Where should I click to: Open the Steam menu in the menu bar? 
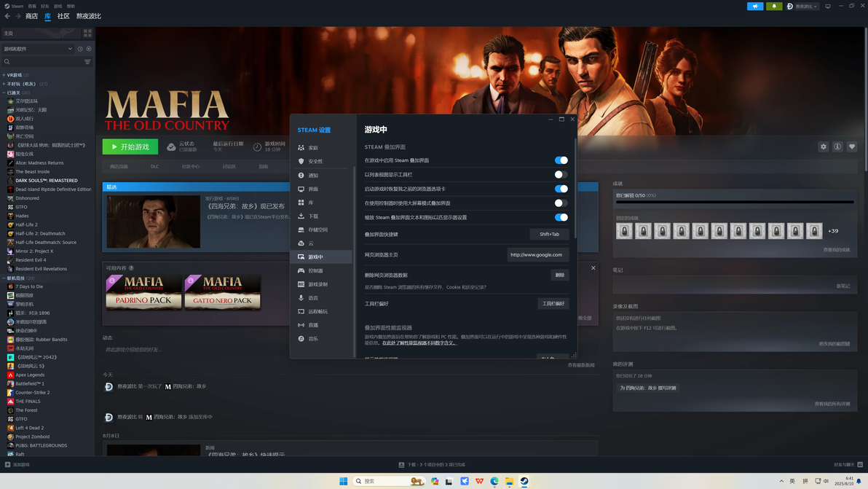[x=15, y=6]
